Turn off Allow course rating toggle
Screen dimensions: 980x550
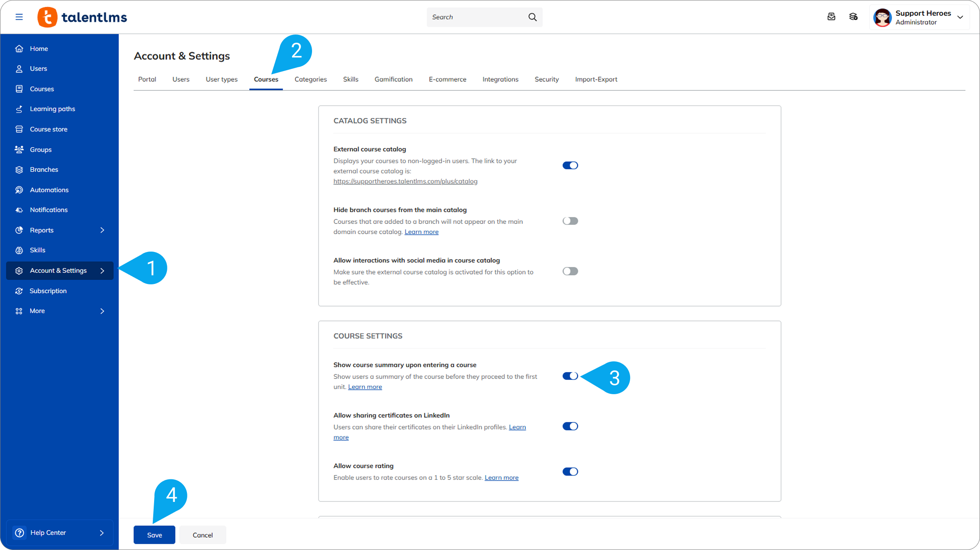pyautogui.click(x=570, y=472)
